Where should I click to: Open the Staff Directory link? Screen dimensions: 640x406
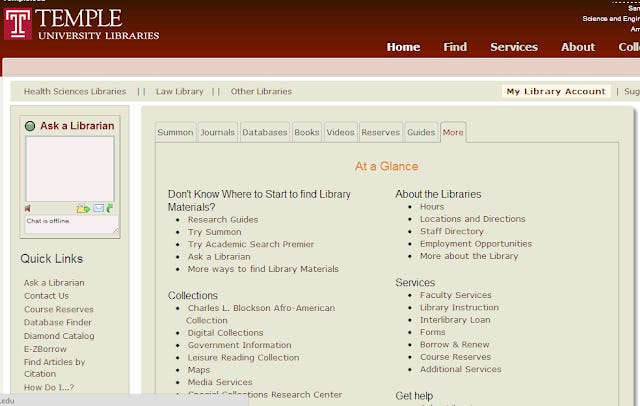[452, 231]
